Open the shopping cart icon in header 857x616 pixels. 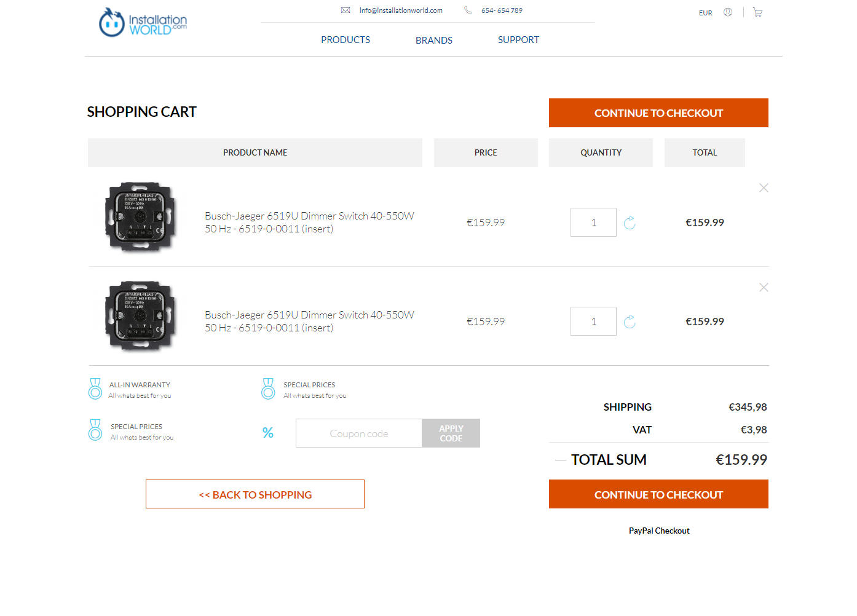(757, 12)
